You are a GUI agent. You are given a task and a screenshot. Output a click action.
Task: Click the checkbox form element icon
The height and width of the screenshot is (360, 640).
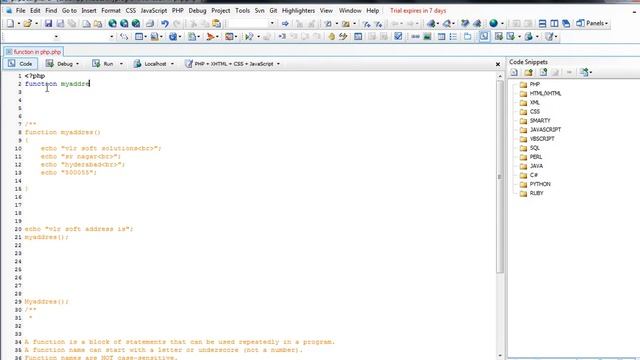click(x=398, y=37)
